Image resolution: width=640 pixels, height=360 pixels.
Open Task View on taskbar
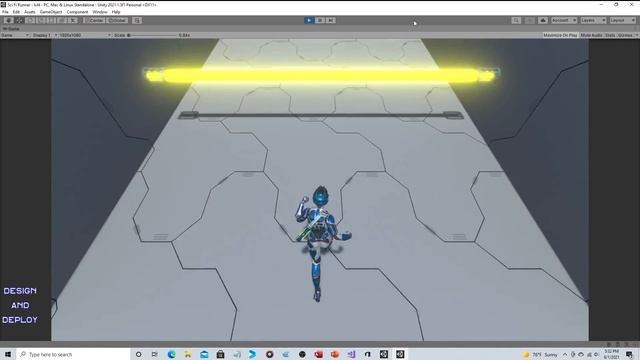(x=155, y=354)
